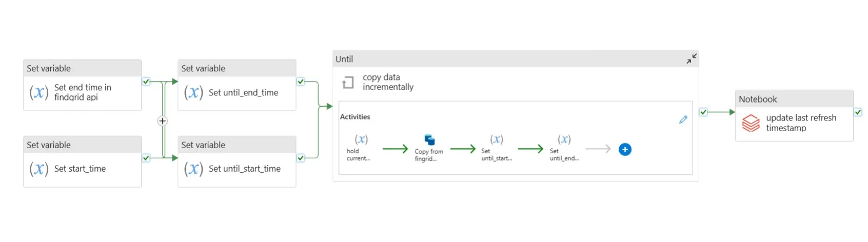Click success checkmark on Set end time in findgrid api
This screenshot has width=868, height=242.
coord(146,82)
